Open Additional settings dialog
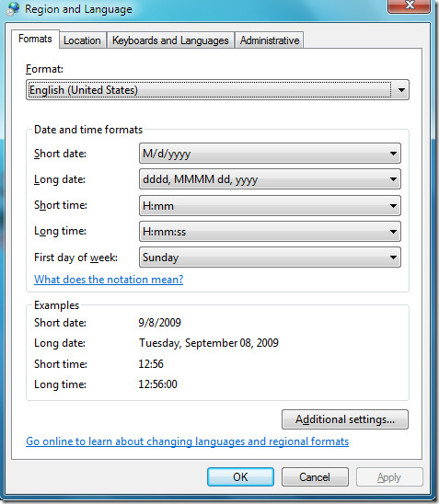Screen dimensions: 439x504 [x=345, y=419]
